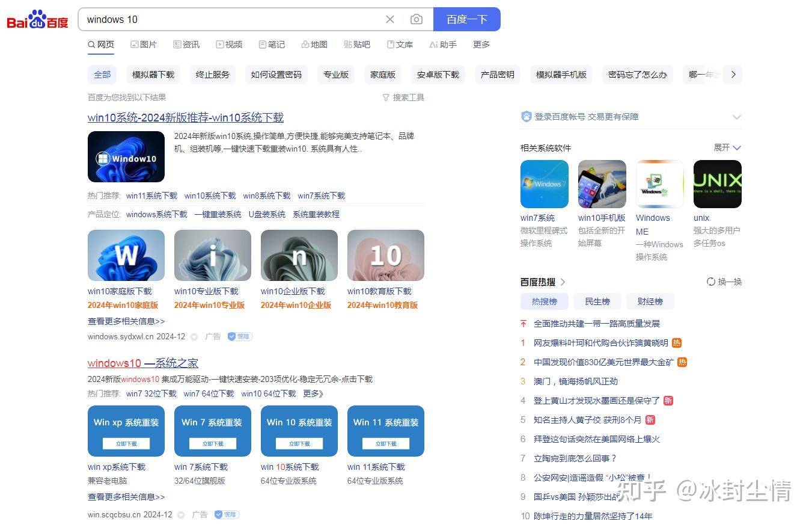The width and height of the screenshot is (812, 524).
Task: Click Win 11 系统重装 card
Action: pyautogui.click(x=386, y=431)
